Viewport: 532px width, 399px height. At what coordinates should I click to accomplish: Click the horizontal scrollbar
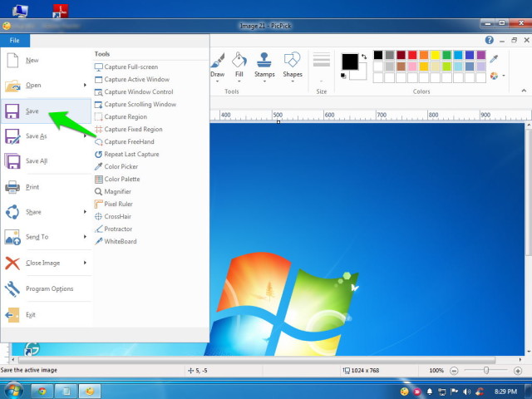(257, 360)
